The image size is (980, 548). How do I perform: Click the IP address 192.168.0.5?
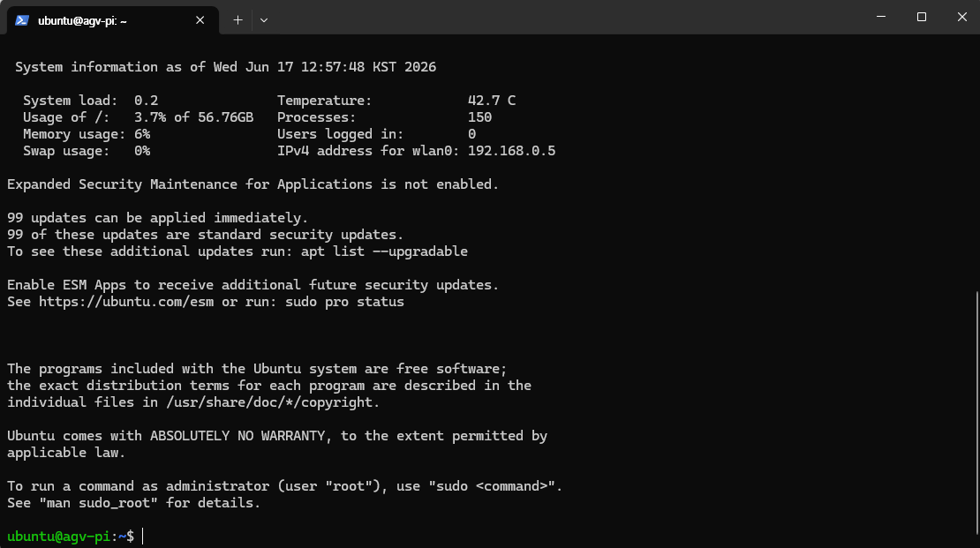click(511, 151)
